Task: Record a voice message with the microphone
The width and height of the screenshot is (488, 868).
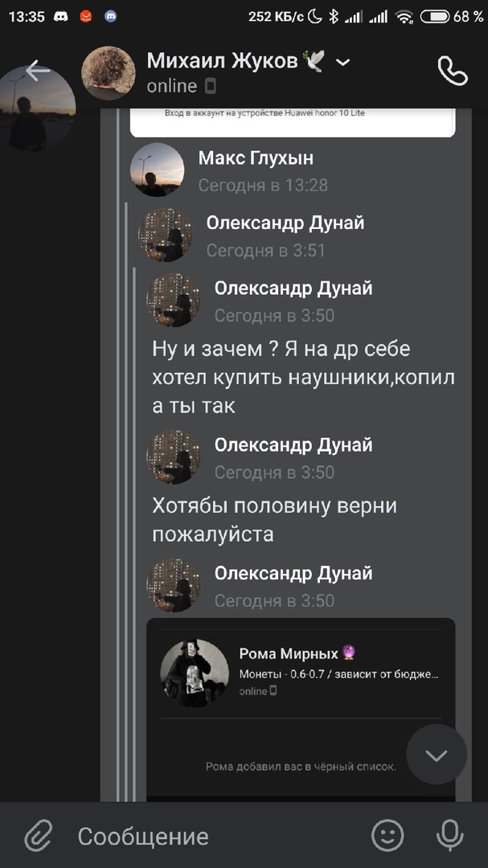Action: pos(449,836)
